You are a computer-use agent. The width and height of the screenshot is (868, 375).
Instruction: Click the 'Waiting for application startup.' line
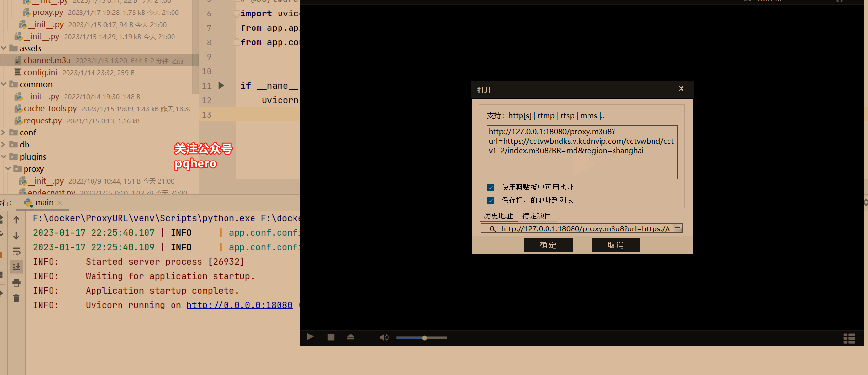[x=170, y=276]
